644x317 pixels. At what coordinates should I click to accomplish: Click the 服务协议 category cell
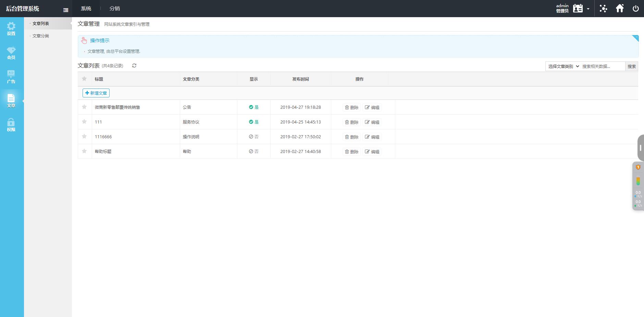(x=191, y=122)
